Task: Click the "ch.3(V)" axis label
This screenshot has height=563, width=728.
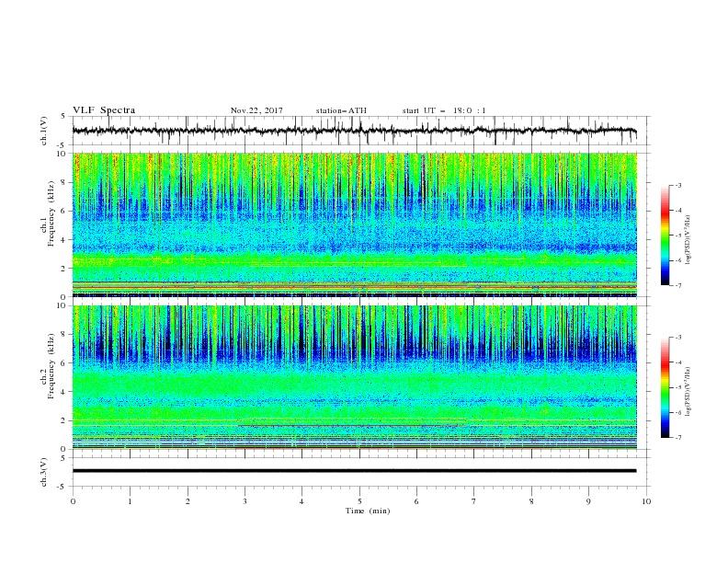Action: point(44,472)
